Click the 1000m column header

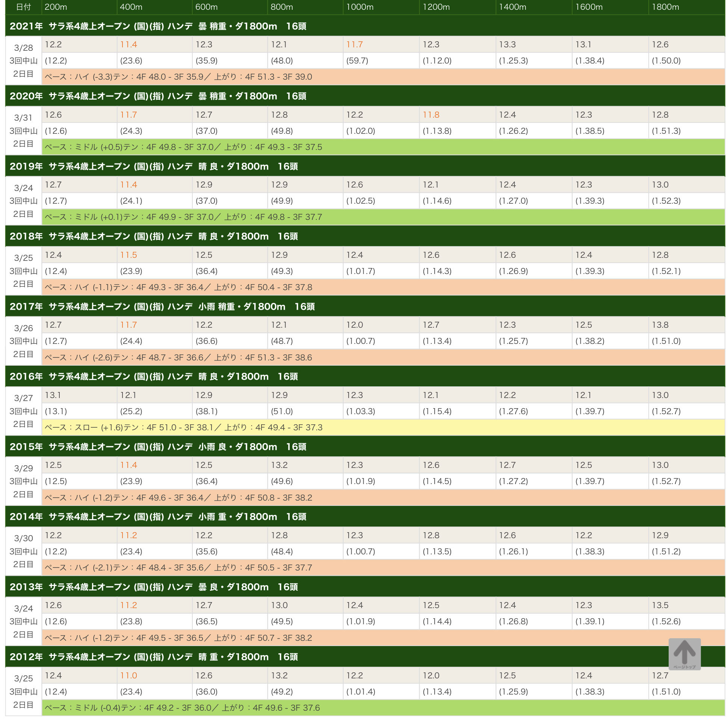[x=360, y=7]
